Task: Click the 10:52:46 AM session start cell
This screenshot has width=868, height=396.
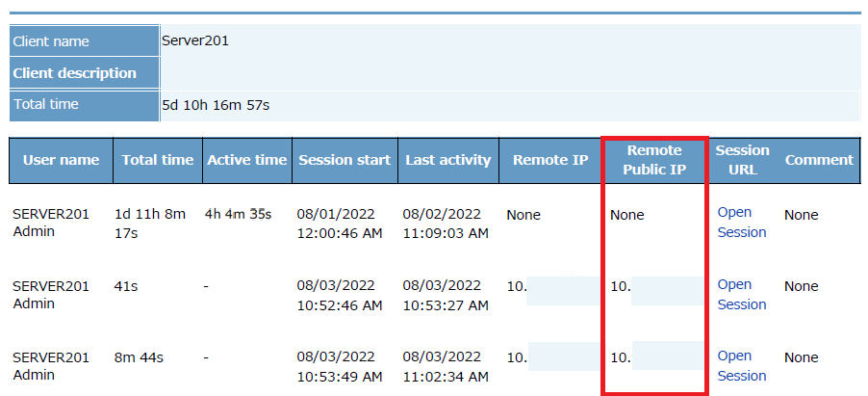Action: tap(340, 304)
